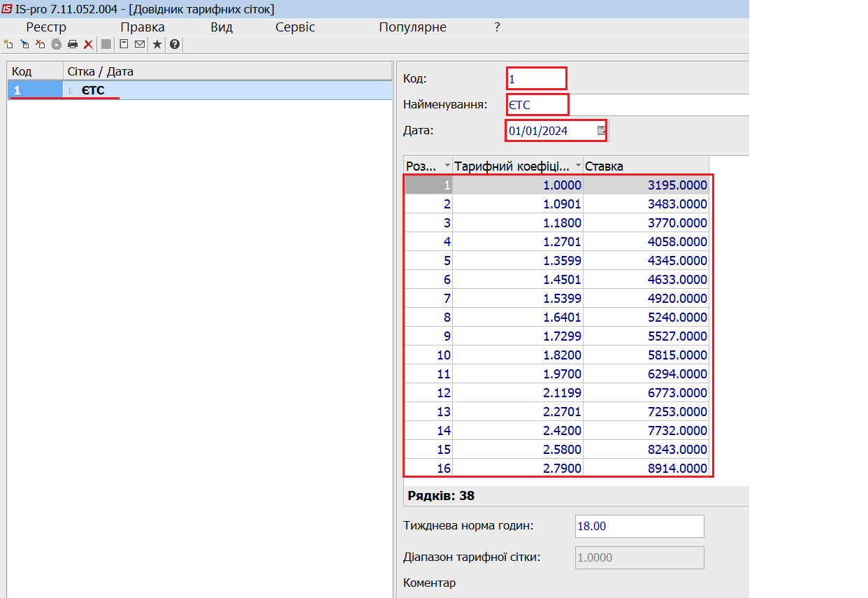Select rate cell 3195.0000
The width and height of the screenshot is (868, 598).
(646, 185)
